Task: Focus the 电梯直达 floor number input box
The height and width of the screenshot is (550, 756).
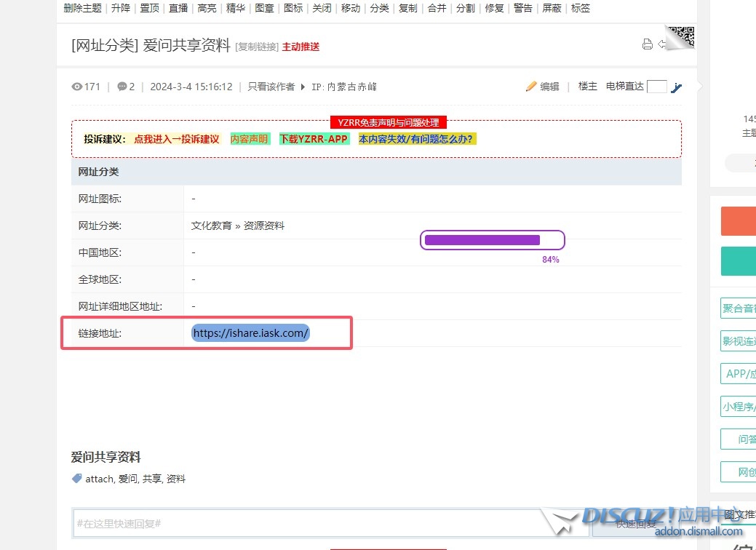Action: [x=656, y=87]
